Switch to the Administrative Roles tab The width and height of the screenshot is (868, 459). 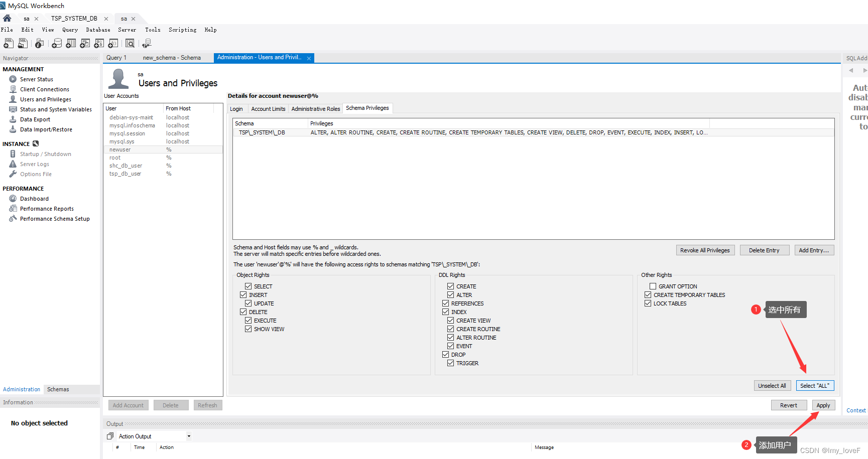point(316,109)
